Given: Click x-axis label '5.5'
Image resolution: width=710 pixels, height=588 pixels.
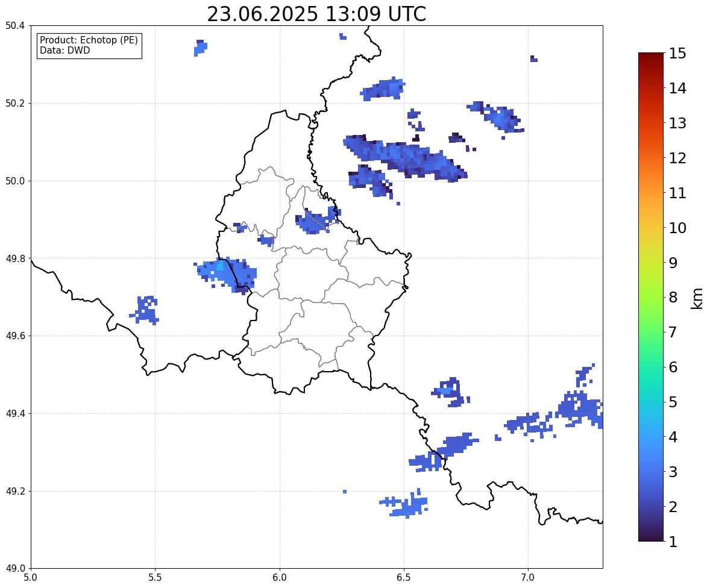Looking at the screenshot, I should click(x=156, y=578).
